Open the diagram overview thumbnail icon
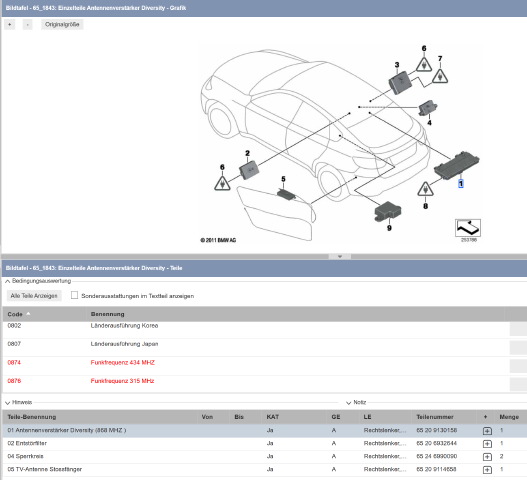The width and height of the screenshot is (527, 480). click(468, 228)
